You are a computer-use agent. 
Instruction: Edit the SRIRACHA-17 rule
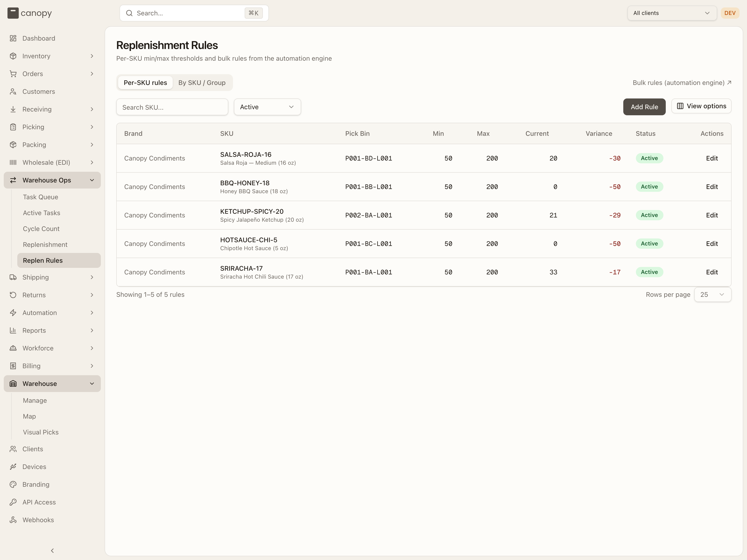point(712,272)
